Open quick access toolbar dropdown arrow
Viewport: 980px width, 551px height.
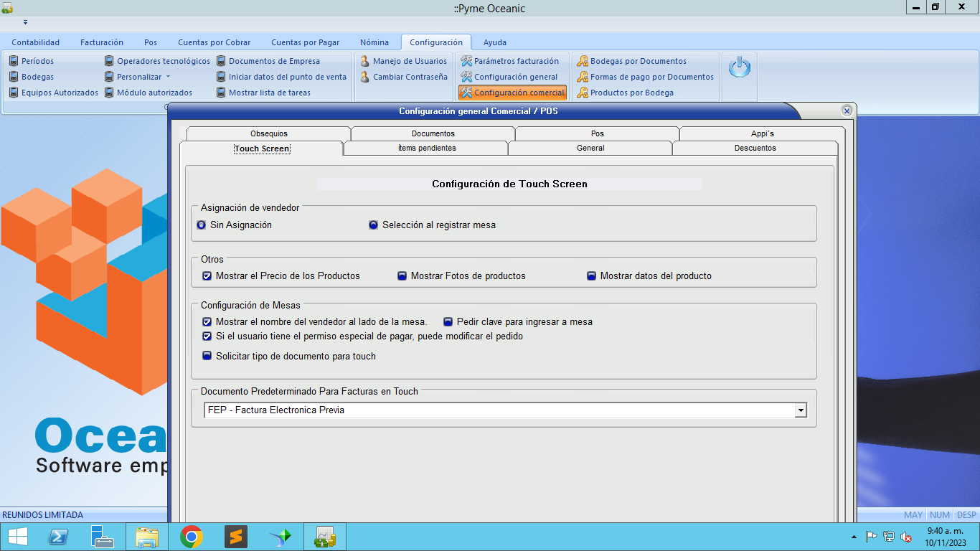pyautogui.click(x=25, y=23)
